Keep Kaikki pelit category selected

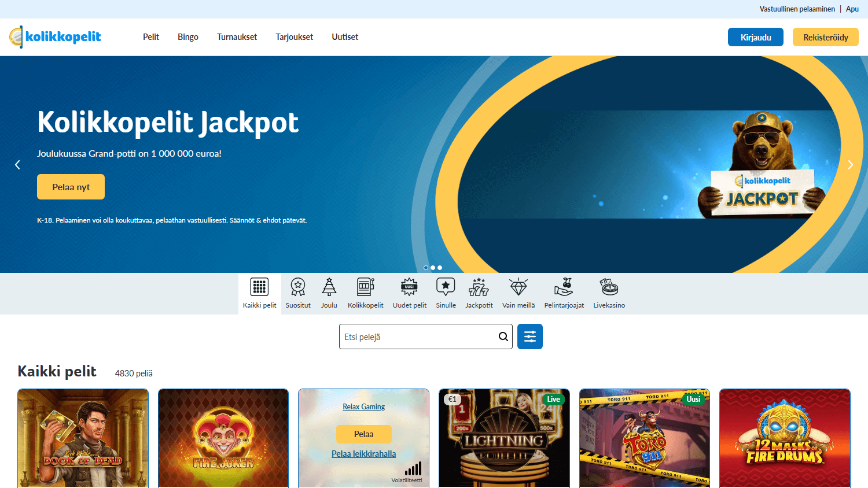pos(259,292)
